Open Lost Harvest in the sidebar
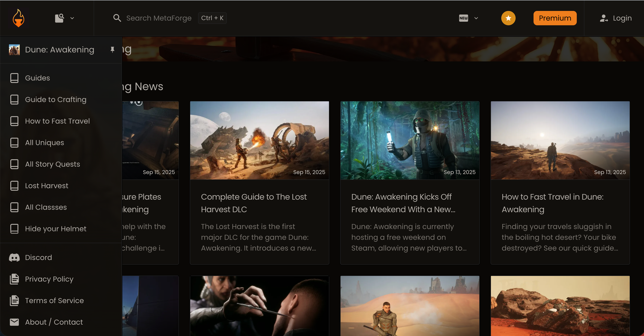The height and width of the screenshot is (336, 644). (47, 186)
